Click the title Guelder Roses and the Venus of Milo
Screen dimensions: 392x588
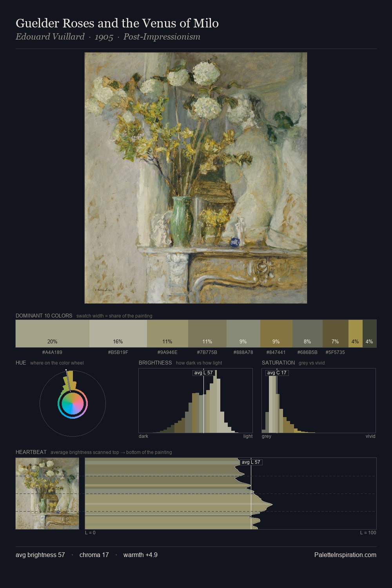point(117,24)
